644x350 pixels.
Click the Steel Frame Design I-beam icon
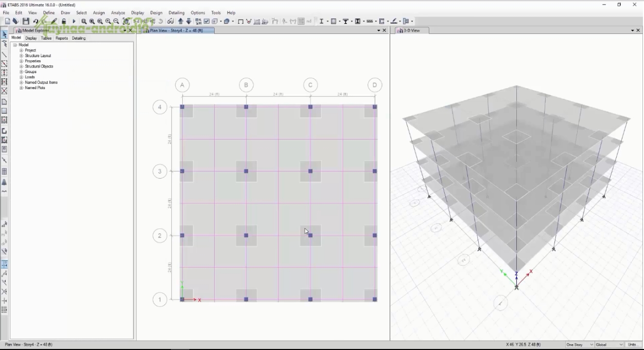pyautogui.click(x=322, y=21)
